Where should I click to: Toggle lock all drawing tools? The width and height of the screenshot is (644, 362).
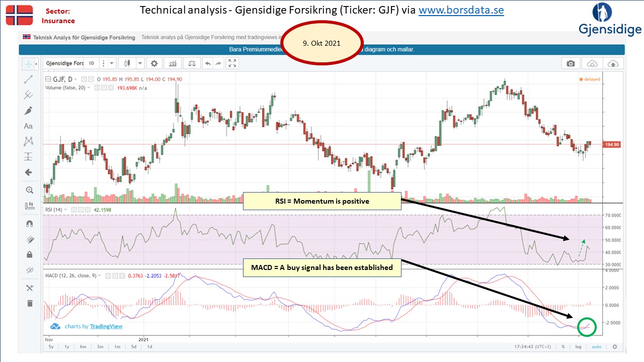pos(29,254)
